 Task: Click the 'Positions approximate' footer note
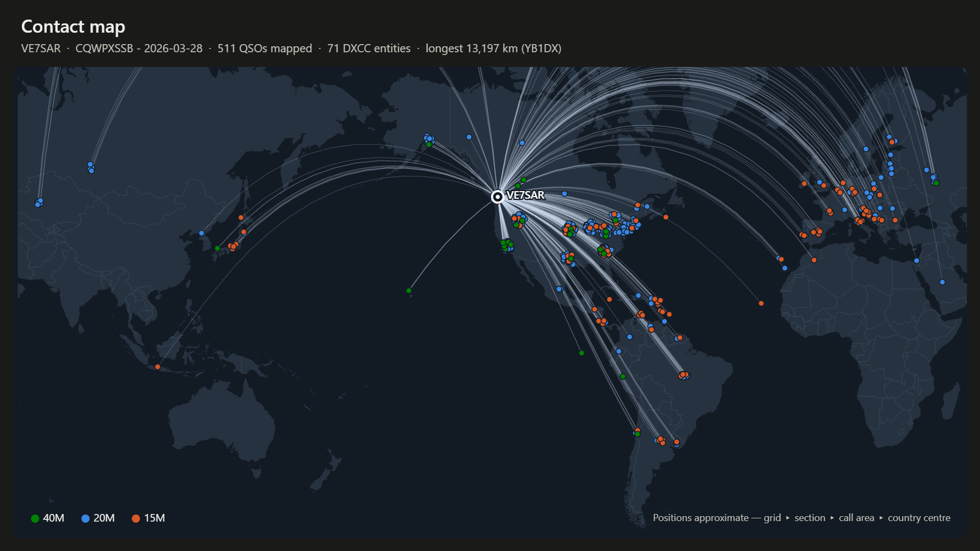[x=701, y=518]
